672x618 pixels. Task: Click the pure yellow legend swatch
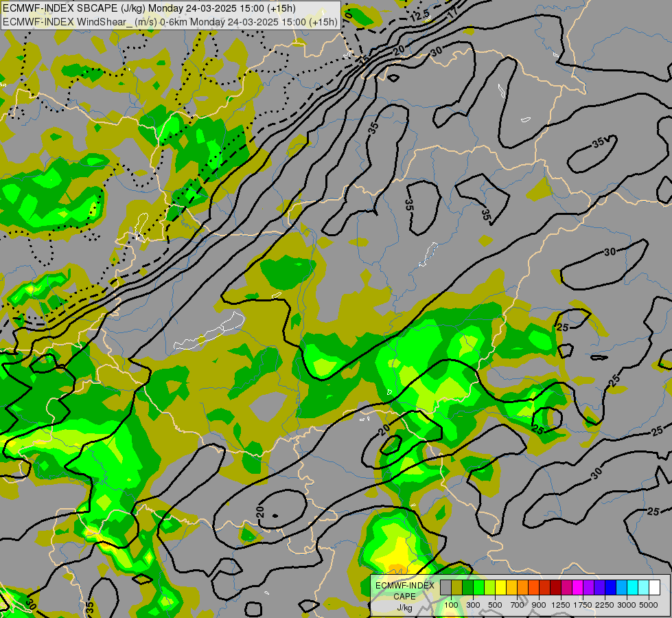500,587
